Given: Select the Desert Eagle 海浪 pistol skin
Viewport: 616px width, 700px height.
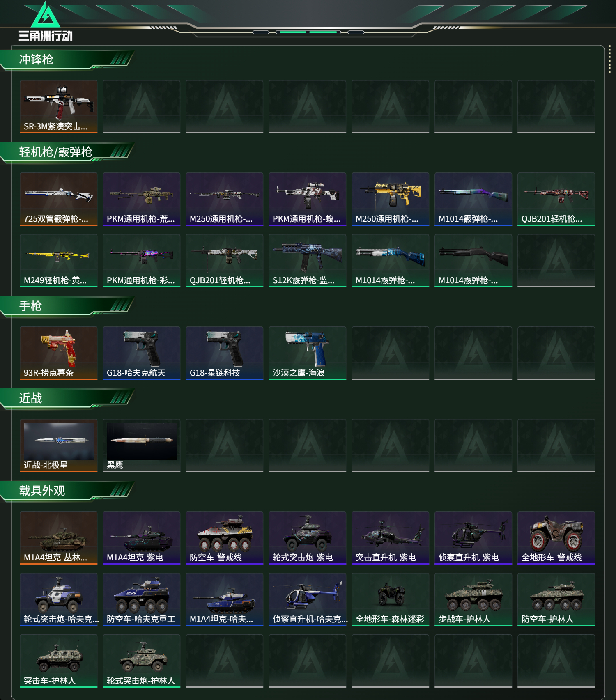Looking at the screenshot, I should pyautogui.click(x=308, y=353).
